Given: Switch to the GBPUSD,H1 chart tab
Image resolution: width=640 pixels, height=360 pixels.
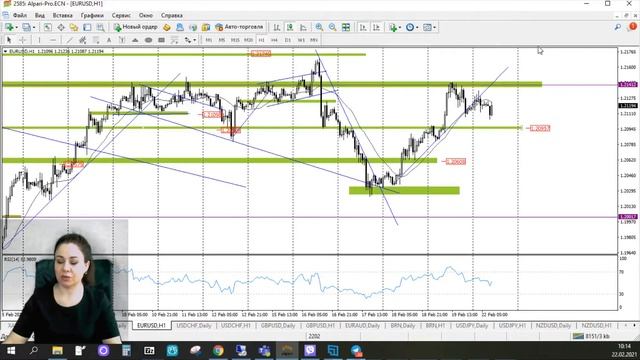Looking at the screenshot, I should (320, 326).
